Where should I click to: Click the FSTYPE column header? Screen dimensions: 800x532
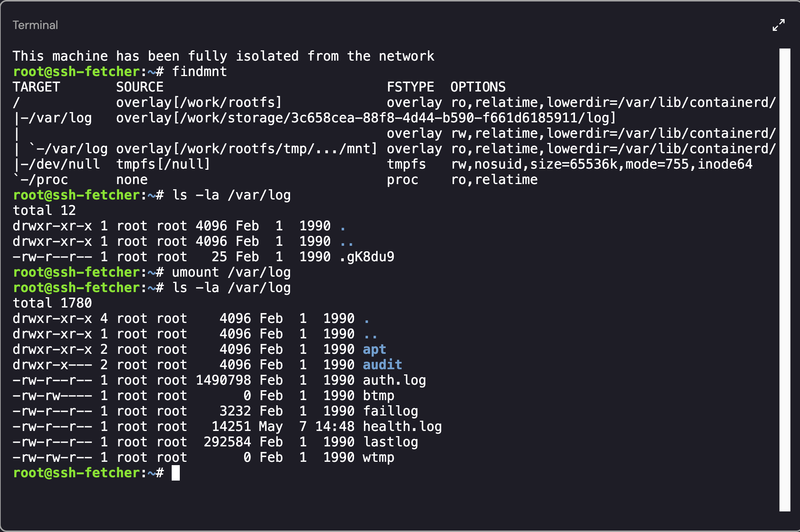click(x=410, y=87)
